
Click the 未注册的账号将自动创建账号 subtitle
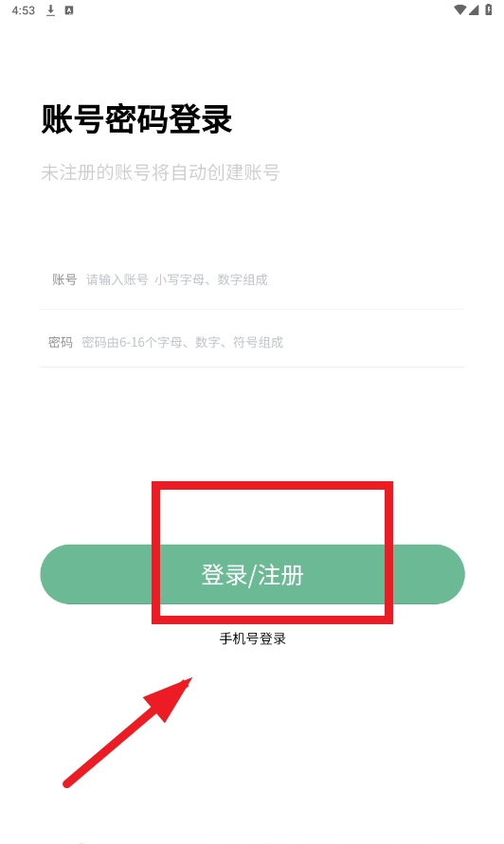point(160,172)
